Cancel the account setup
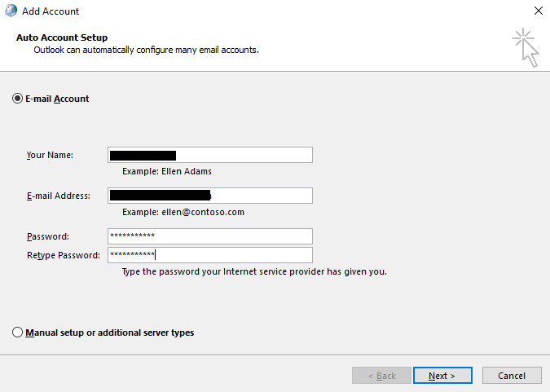The width and height of the screenshot is (550, 392). 512,376
